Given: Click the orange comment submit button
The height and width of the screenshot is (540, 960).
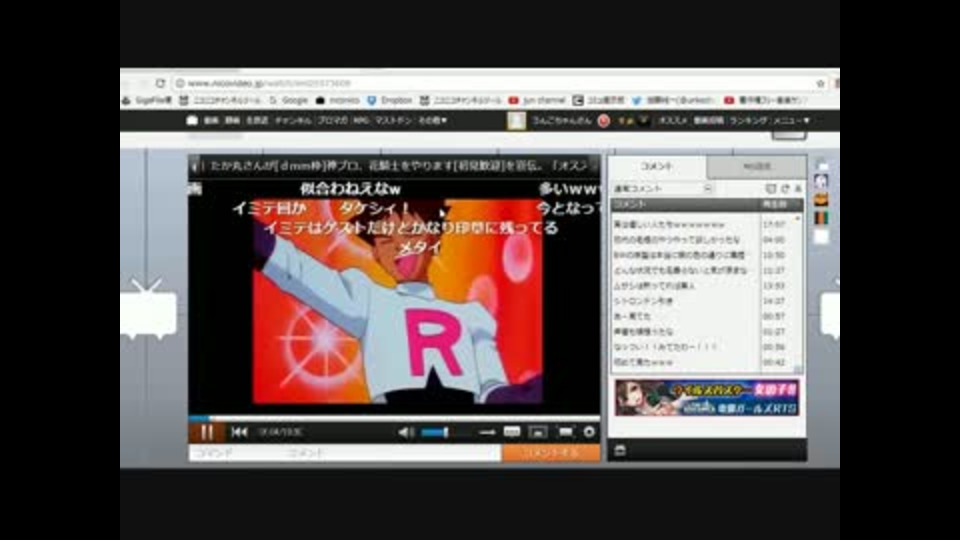Looking at the screenshot, I should coord(551,453).
